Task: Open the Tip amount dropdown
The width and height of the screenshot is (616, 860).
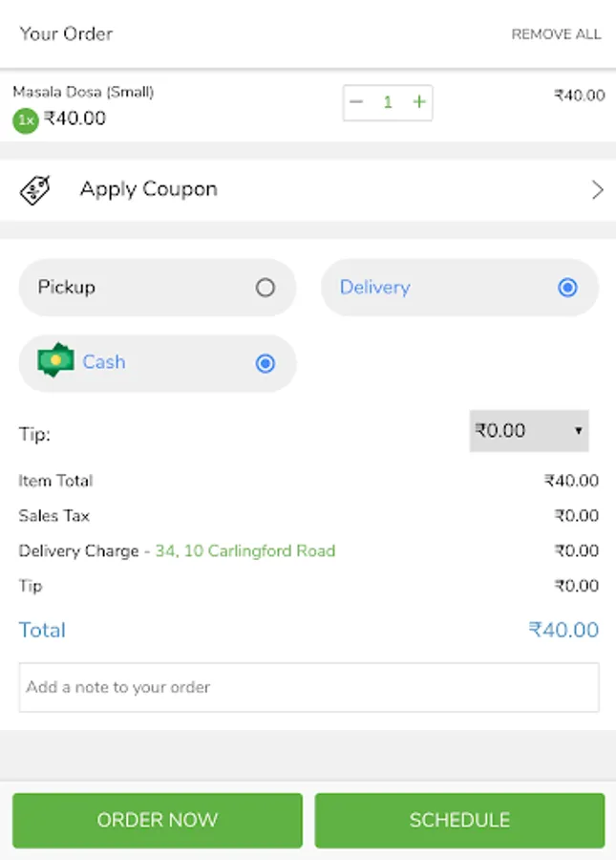Action: pyautogui.click(x=528, y=431)
